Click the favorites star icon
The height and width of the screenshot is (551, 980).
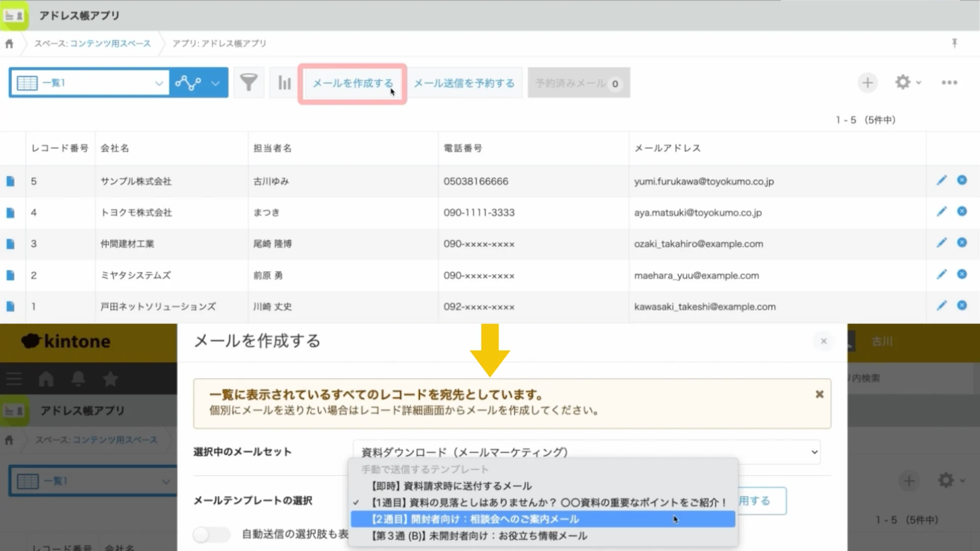[x=110, y=379]
